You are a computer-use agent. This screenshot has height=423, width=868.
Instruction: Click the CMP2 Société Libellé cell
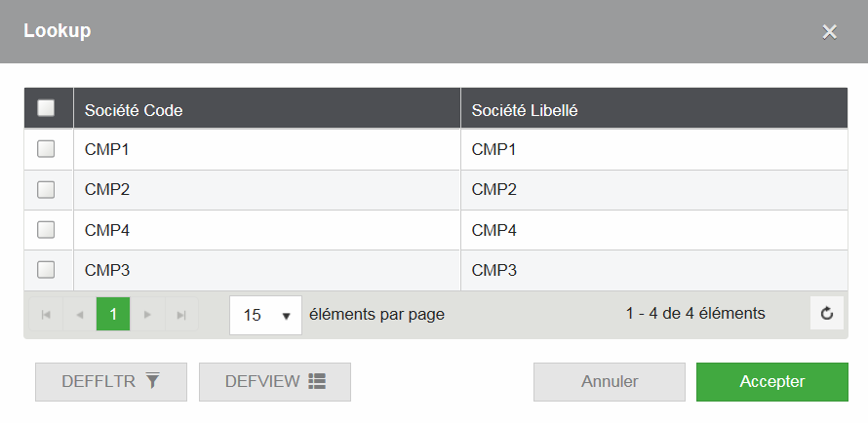653,190
